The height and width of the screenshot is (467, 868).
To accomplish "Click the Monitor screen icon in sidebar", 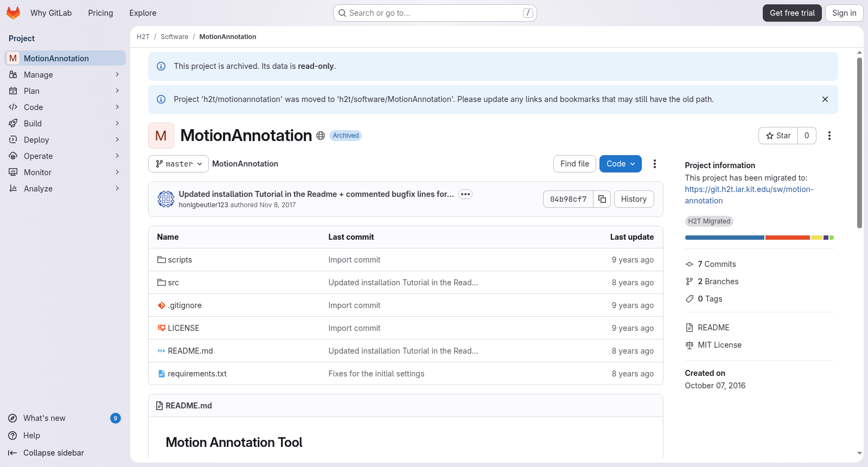I will 13,172.
